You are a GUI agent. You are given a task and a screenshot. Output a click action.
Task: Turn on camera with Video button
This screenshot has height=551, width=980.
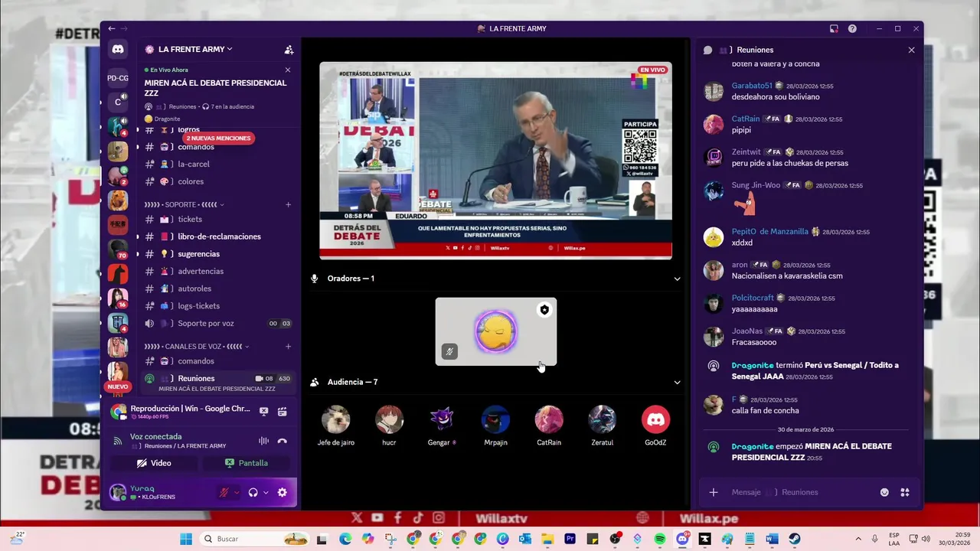coord(154,463)
